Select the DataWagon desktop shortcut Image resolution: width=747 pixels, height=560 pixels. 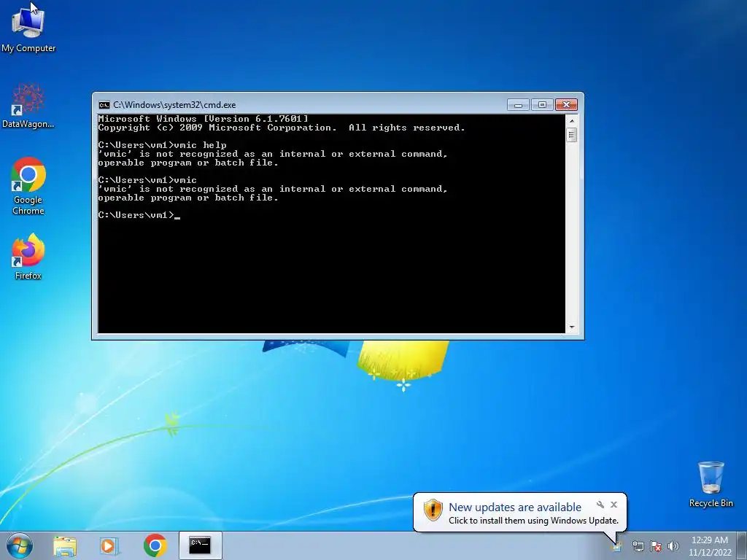pos(28,106)
